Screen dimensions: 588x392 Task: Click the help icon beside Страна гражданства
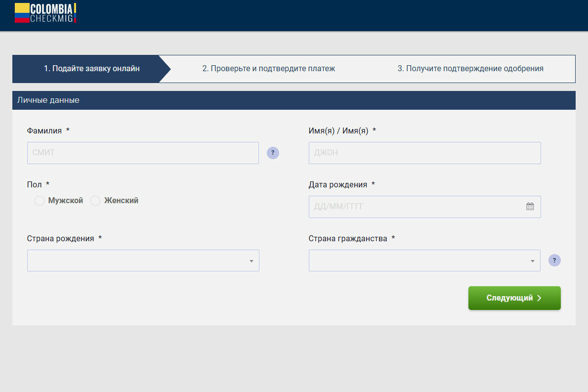coord(554,260)
